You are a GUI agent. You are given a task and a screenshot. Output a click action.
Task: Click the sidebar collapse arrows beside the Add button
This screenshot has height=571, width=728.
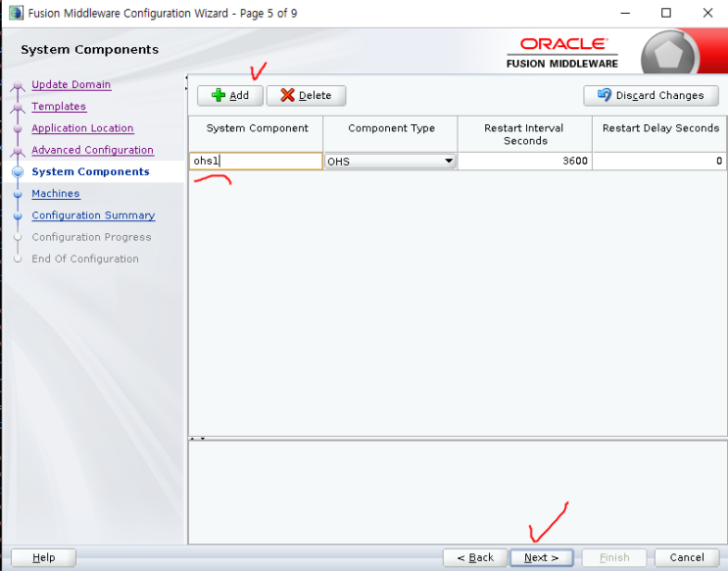186,82
